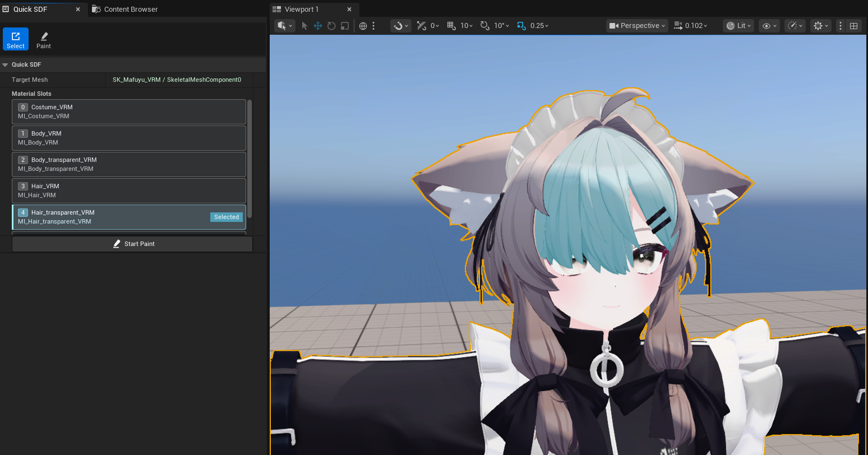Screen dimensions: 868x455
Task: Toggle surface snapping icon
Action: pyautogui.click(x=422, y=26)
